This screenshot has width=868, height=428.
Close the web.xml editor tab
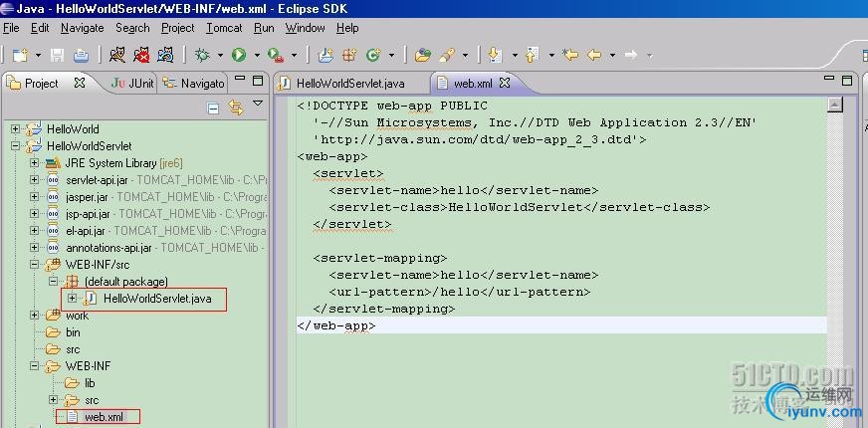(505, 83)
